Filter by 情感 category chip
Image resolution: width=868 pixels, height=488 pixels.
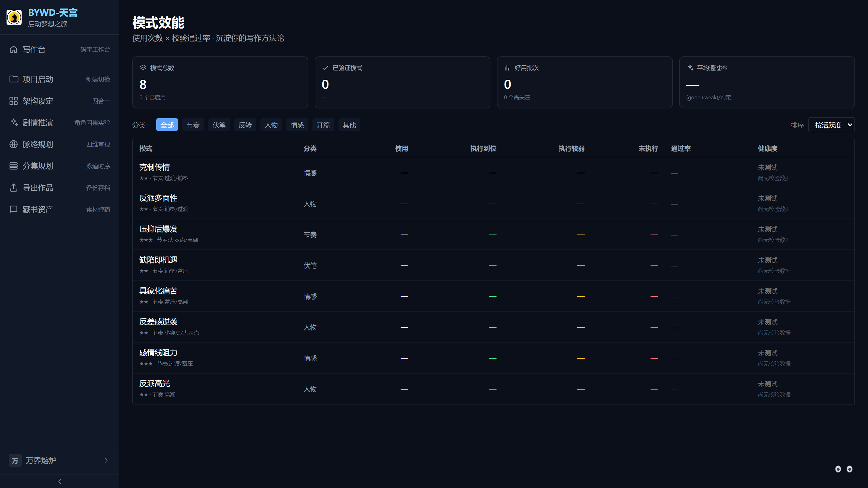[297, 125]
